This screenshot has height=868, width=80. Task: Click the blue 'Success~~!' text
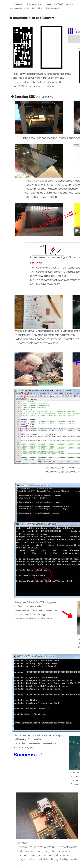click(28, 754)
